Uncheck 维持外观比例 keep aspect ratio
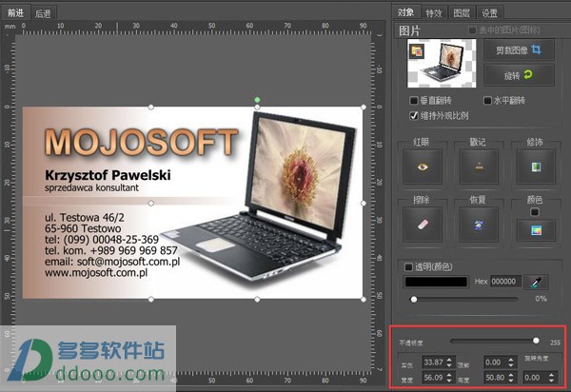This screenshot has height=392, width=571. coord(414,116)
